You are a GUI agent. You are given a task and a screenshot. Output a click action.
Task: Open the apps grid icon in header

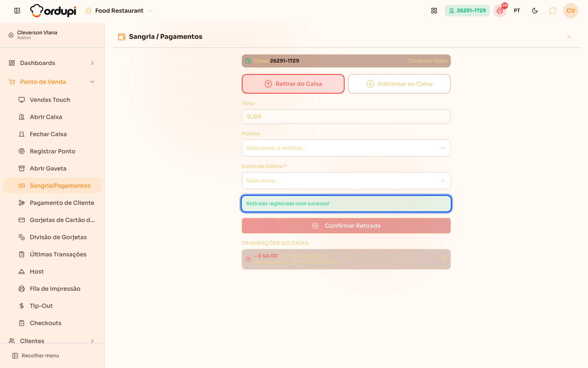click(434, 11)
